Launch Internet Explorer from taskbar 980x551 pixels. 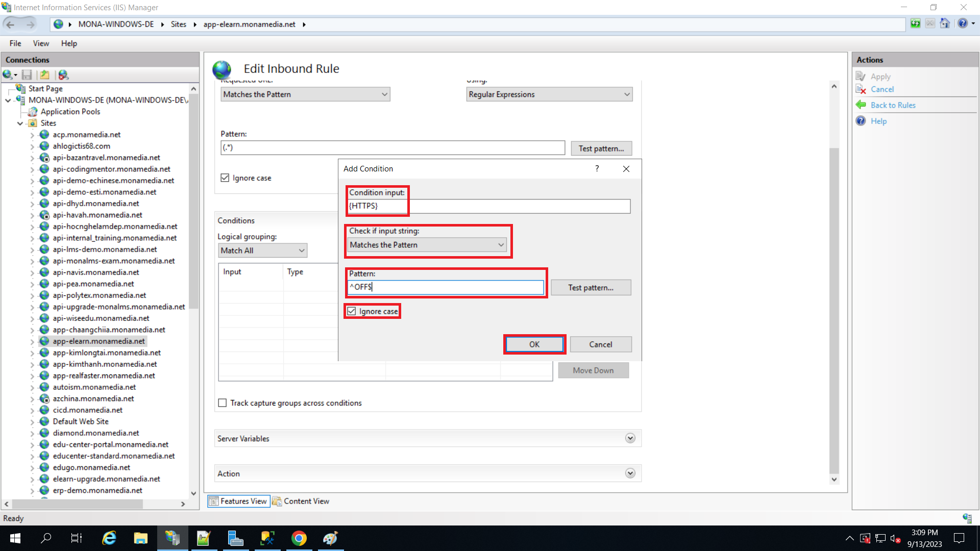tap(109, 538)
